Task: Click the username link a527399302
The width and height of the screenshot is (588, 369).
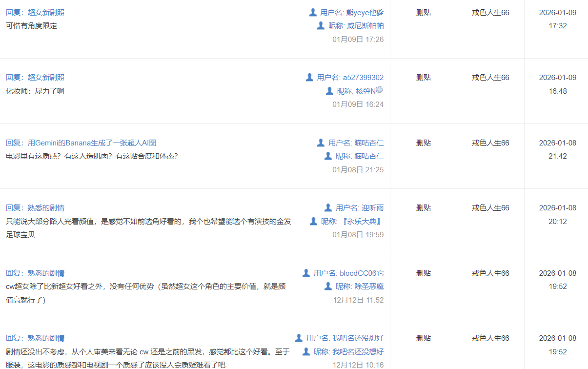Action: tap(363, 77)
